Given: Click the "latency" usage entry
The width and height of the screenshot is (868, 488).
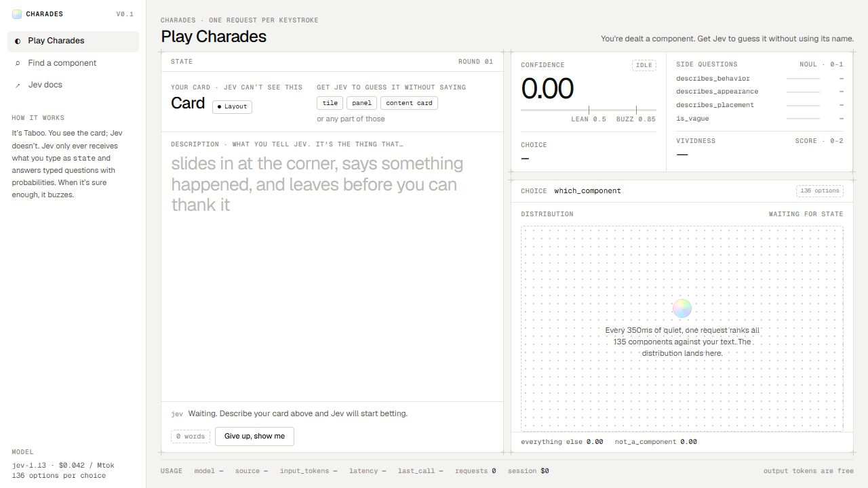Looking at the screenshot, I should click(x=368, y=471).
